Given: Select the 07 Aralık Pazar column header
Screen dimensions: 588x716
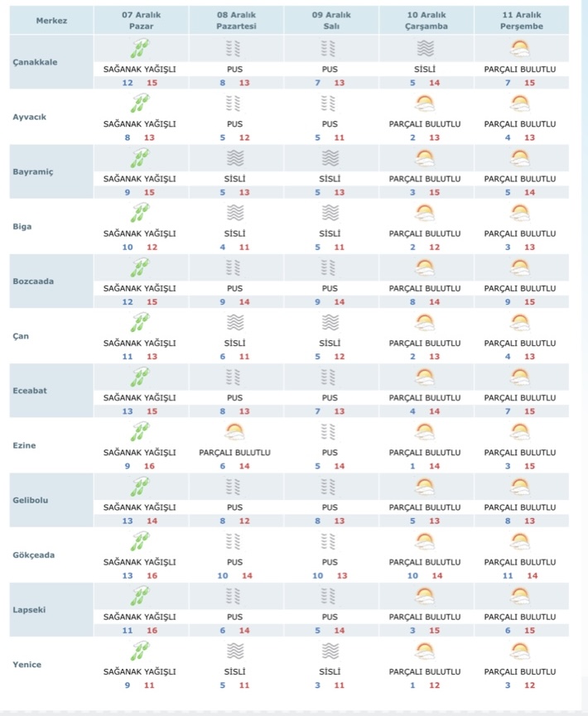Looking at the screenshot, I should [x=140, y=21].
